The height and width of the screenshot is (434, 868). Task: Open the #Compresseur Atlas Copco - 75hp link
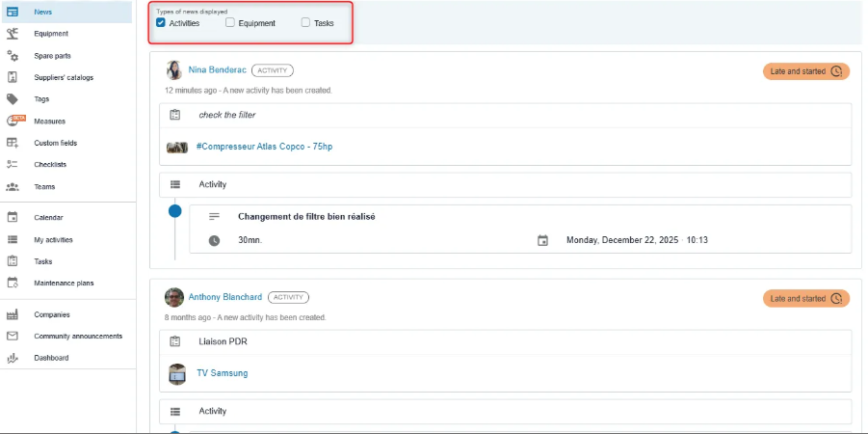tap(264, 147)
